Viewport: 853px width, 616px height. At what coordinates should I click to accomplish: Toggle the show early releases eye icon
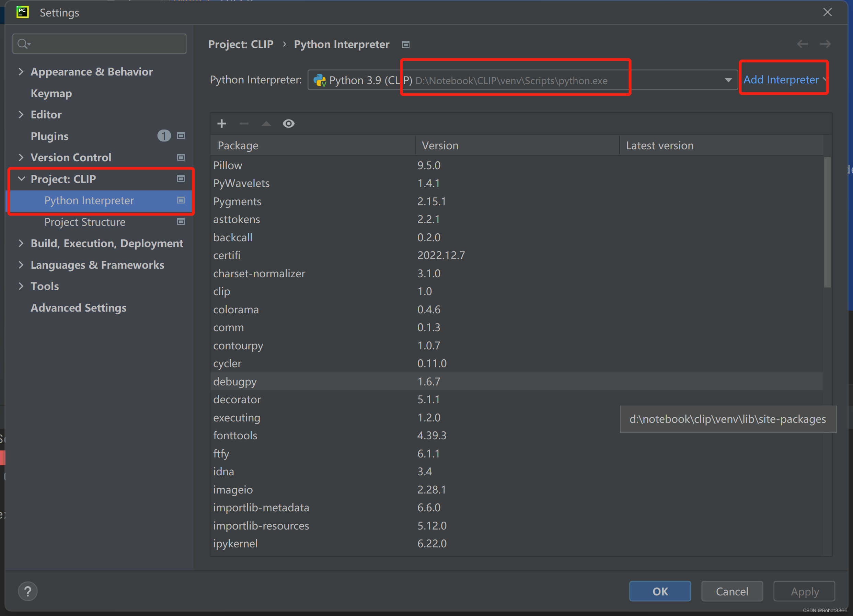[288, 123]
